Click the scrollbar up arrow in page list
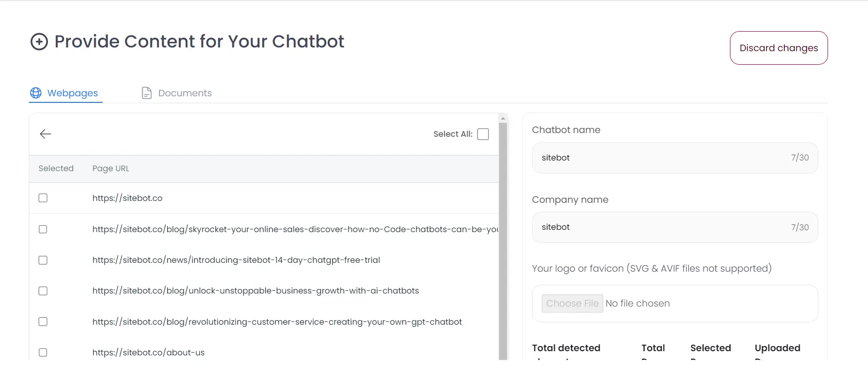The width and height of the screenshot is (868, 367). pyautogui.click(x=503, y=119)
